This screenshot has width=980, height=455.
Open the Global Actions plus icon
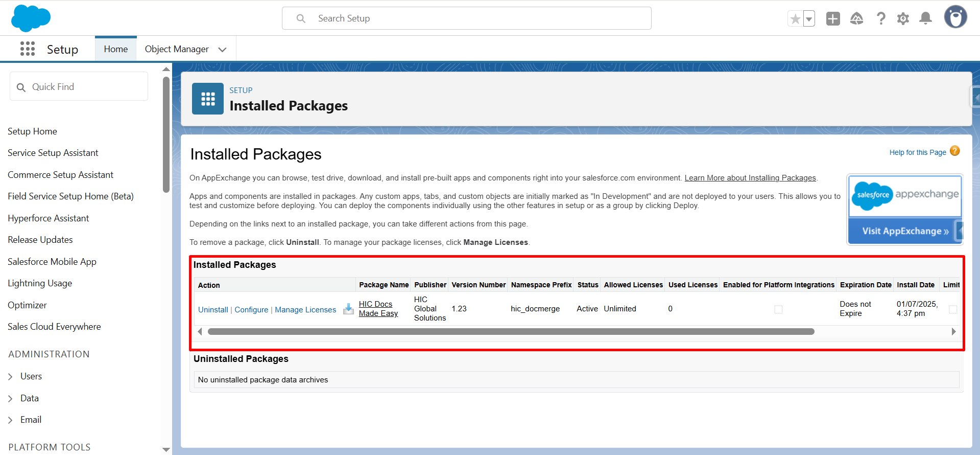(833, 18)
